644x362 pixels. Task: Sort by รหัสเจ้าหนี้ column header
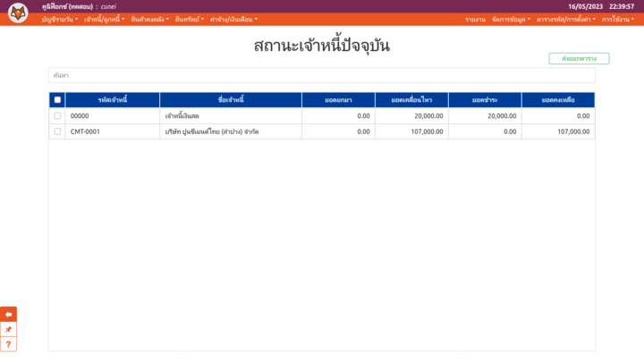(113, 100)
